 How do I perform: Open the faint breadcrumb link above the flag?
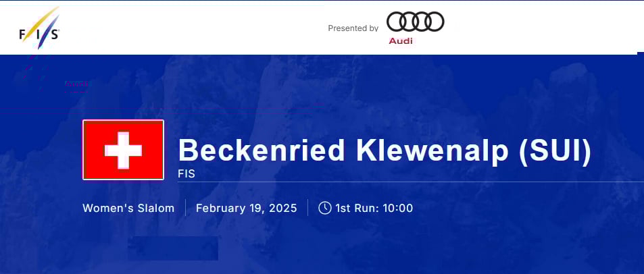tap(76, 84)
